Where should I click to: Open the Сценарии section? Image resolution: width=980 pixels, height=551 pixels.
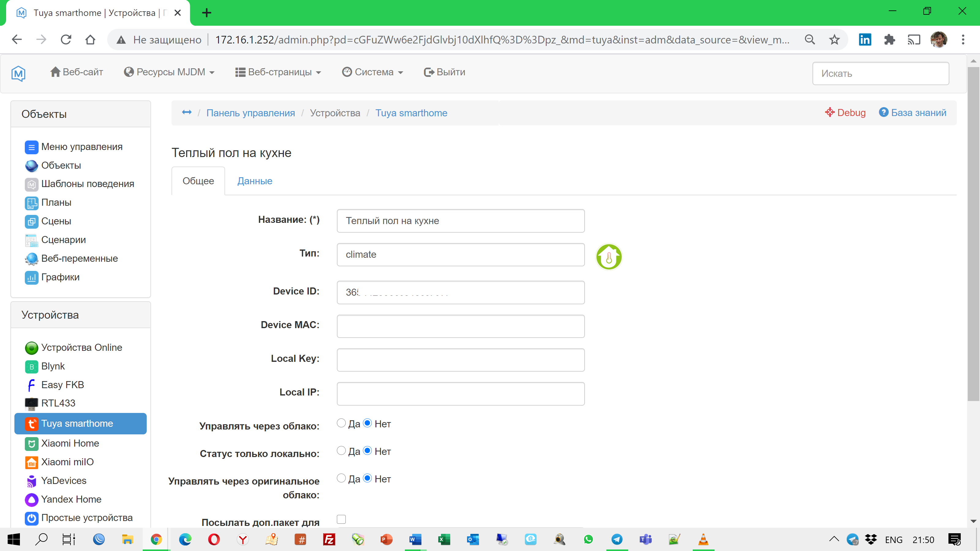(63, 240)
